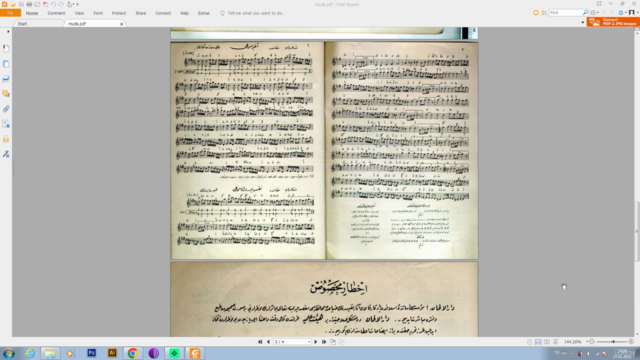Open the Security lock panel icon

[x=6, y=139]
